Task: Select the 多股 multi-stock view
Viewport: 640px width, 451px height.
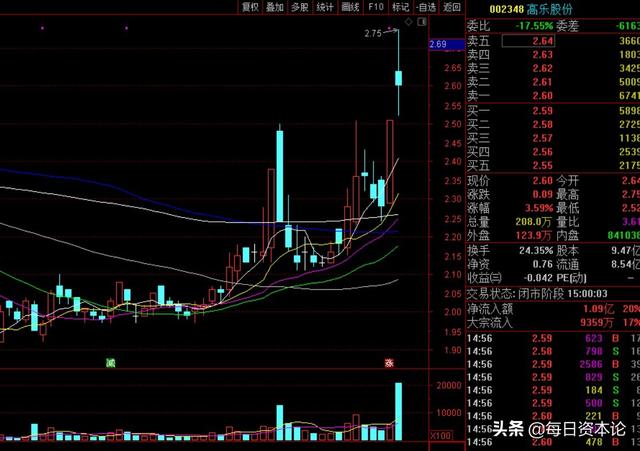Action: [x=300, y=7]
